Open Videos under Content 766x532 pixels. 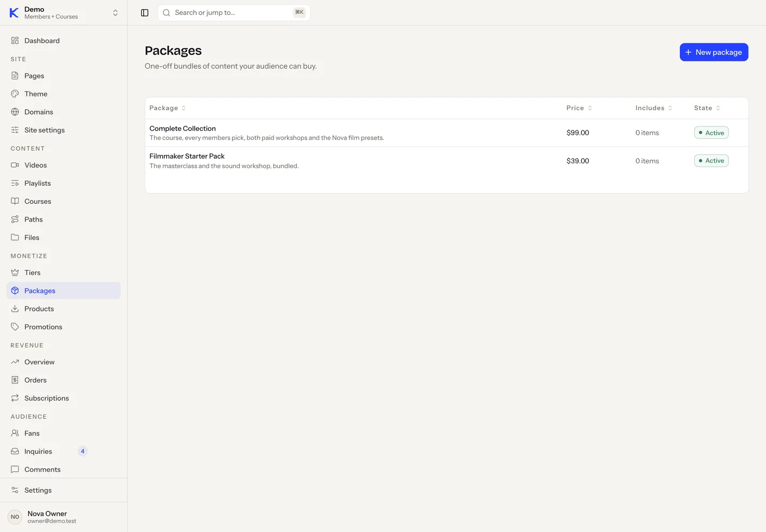tap(64, 165)
